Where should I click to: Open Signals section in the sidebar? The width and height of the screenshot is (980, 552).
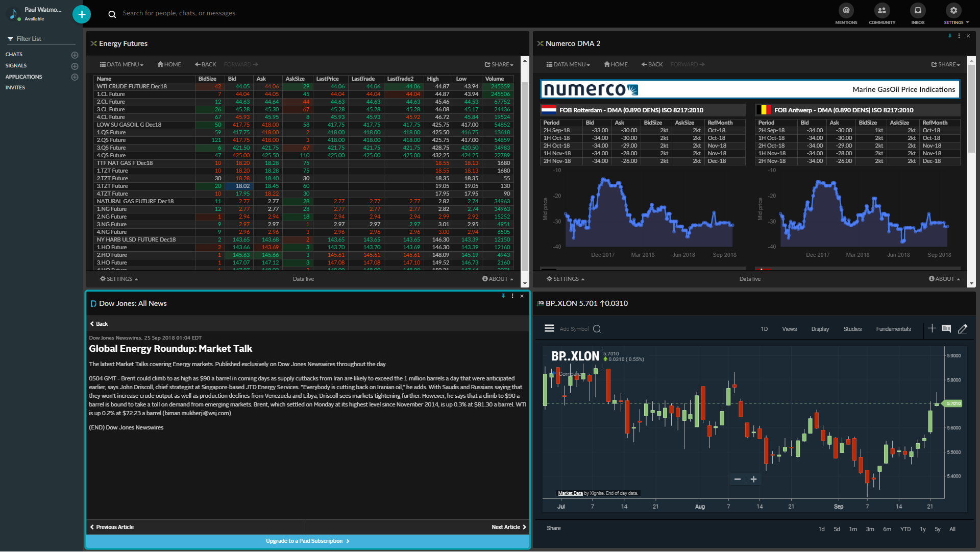16,66
